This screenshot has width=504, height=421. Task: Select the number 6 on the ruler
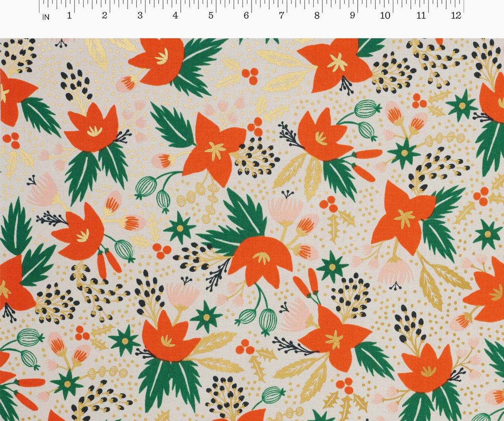[246, 16]
